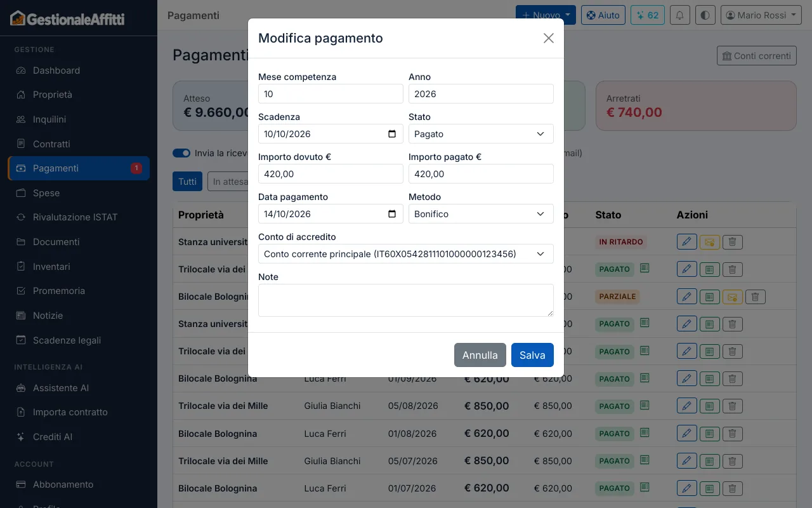
Task: Open the Mario Rossi user menu
Action: 761,15
